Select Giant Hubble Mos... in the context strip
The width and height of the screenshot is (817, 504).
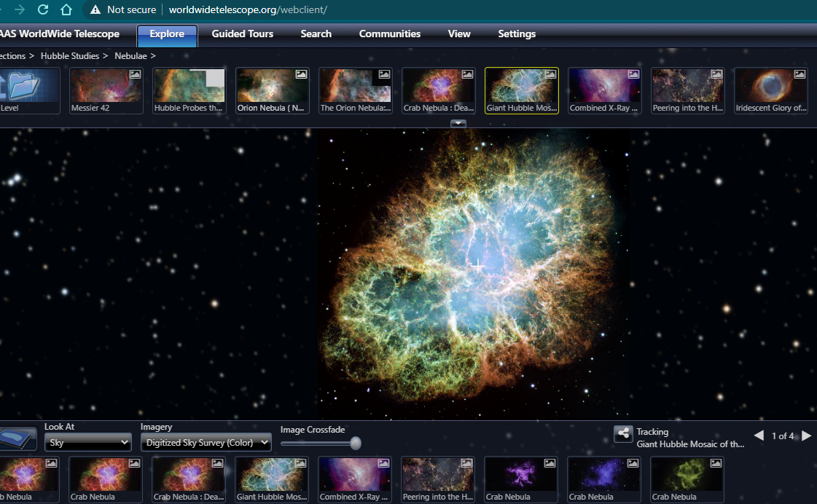(x=271, y=479)
